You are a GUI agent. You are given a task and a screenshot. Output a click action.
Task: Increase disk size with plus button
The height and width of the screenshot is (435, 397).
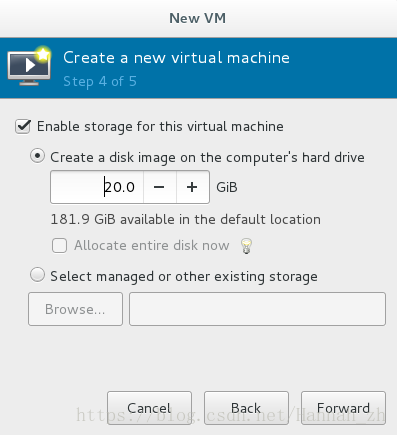click(x=192, y=187)
